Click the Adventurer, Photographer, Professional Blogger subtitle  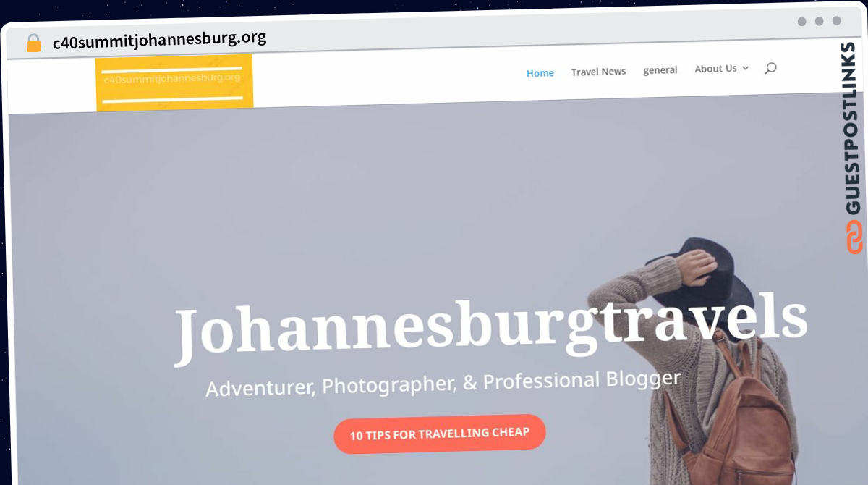click(x=443, y=383)
